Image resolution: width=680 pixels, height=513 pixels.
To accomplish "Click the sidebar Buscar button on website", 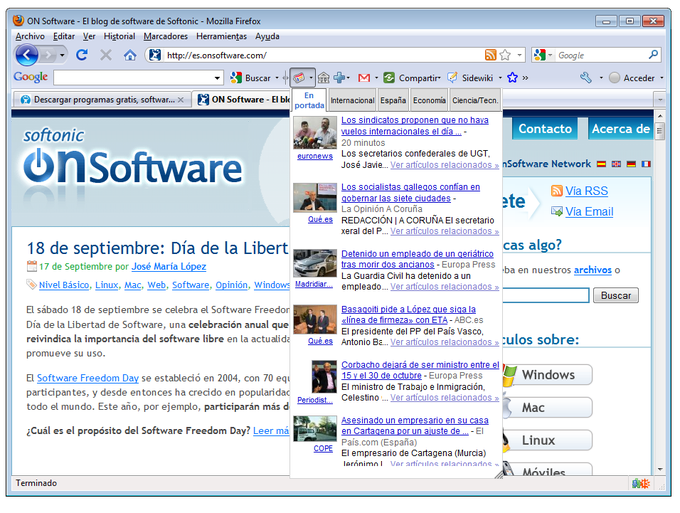I will point(615,295).
